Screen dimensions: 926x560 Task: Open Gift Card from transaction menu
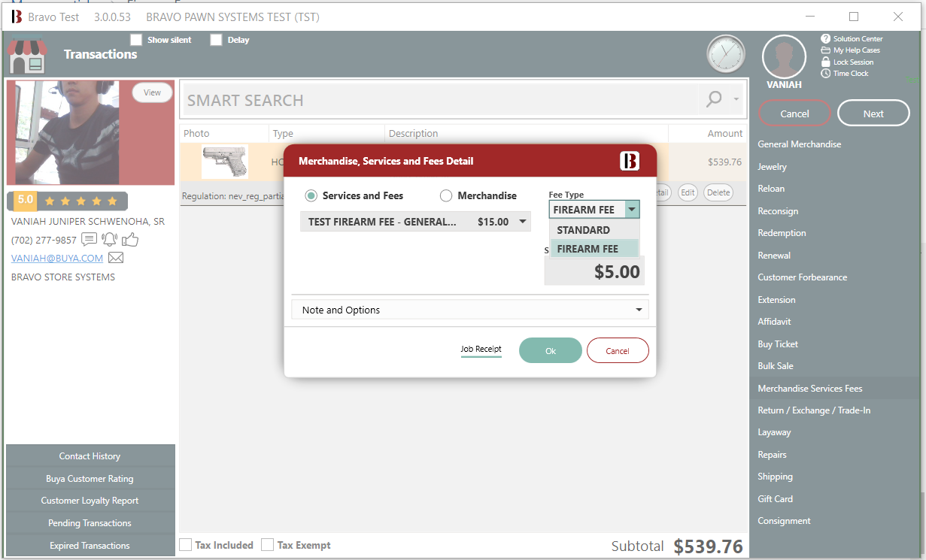pyautogui.click(x=775, y=498)
